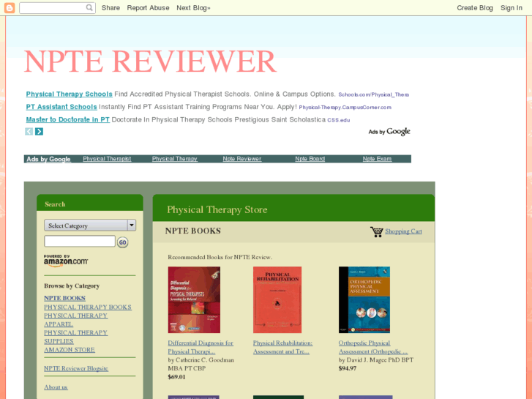
Task: Click the Search sidebar header
Action: (55, 204)
